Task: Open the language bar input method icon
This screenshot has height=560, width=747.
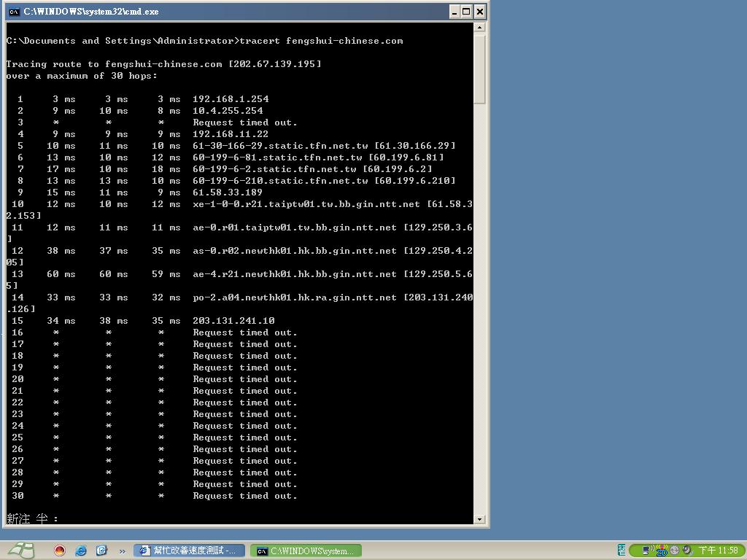Action: (x=622, y=551)
